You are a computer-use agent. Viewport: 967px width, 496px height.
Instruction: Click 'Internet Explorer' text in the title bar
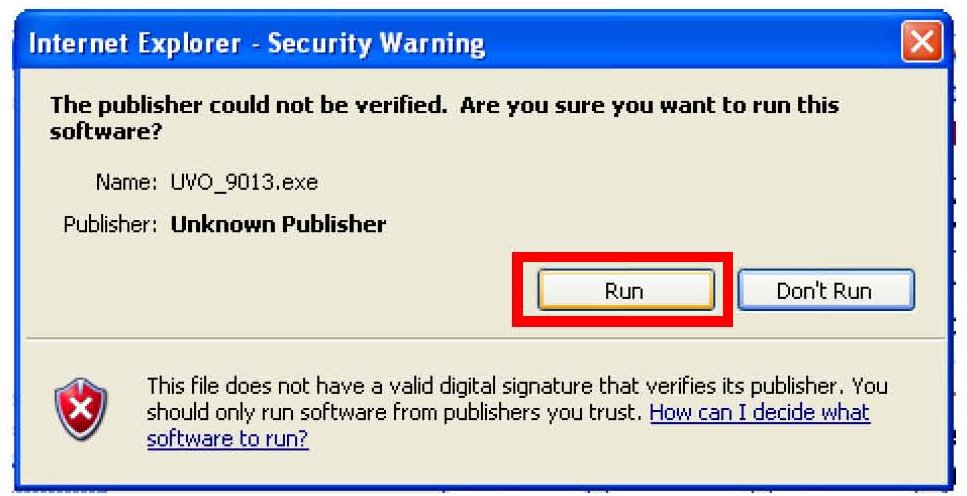134,44
